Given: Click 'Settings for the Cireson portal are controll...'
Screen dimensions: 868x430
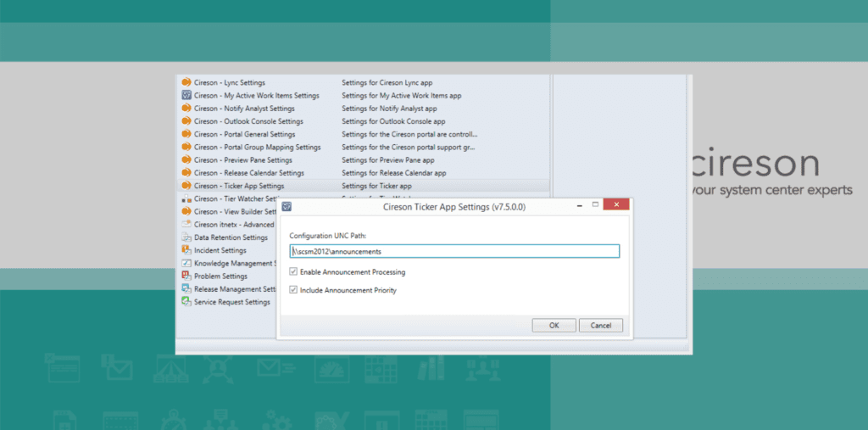Looking at the screenshot, I should pyautogui.click(x=409, y=134).
